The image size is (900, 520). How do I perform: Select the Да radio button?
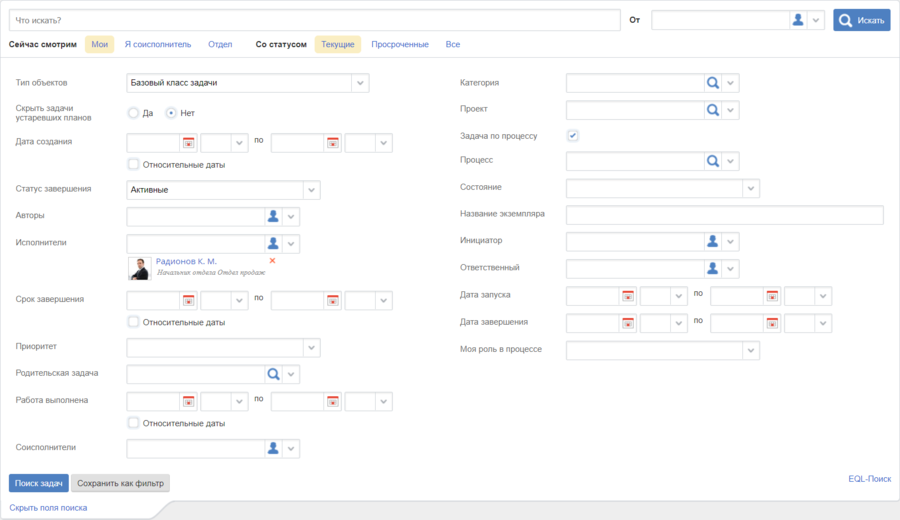pos(134,113)
